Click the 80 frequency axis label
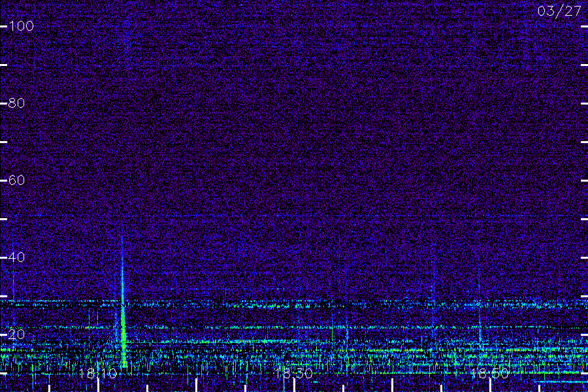Viewport: 588px width, 392px height. (16, 103)
